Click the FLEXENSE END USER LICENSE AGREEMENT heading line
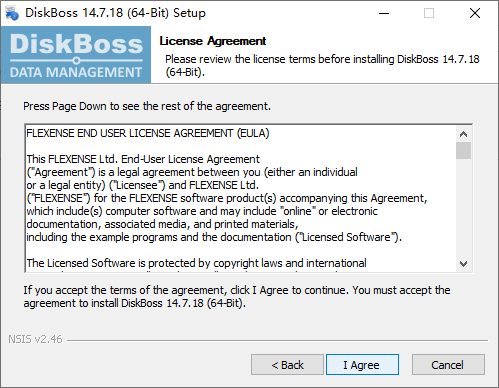Viewport: 499px width, 388px height. (x=148, y=133)
